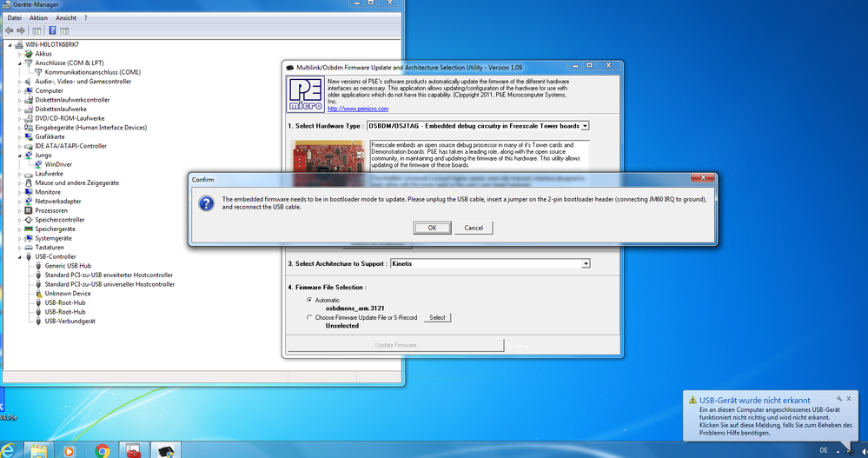Select the WinDriver device under Jungo

[58, 164]
